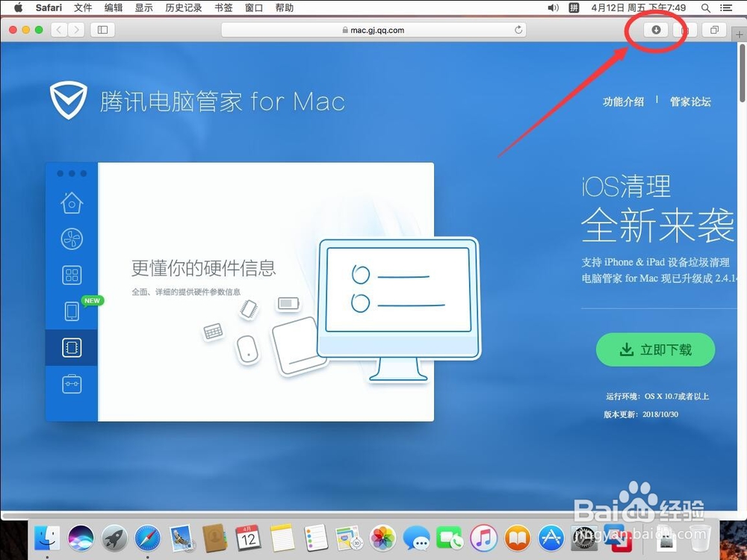Open a new tab with the plus button
Image resolution: width=747 pixels, height=560 pixels.
point(739,34)
